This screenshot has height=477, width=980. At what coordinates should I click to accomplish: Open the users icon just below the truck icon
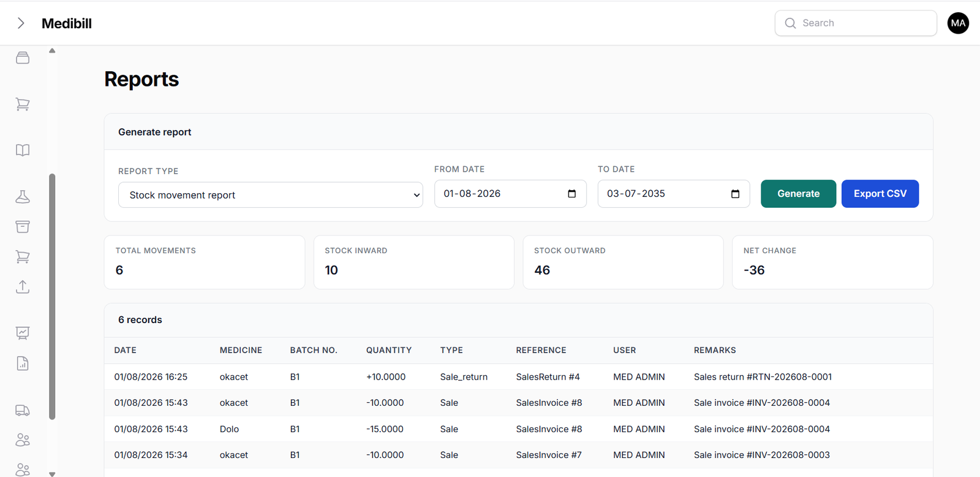pyautogui.click(x=23, y=440)
